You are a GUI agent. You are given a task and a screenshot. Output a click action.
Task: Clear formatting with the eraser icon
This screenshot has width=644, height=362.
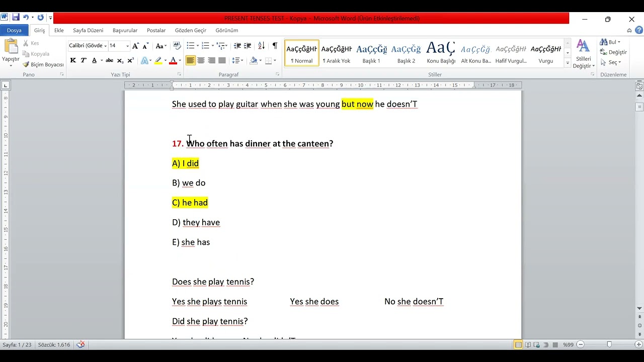tap(177, 46)
